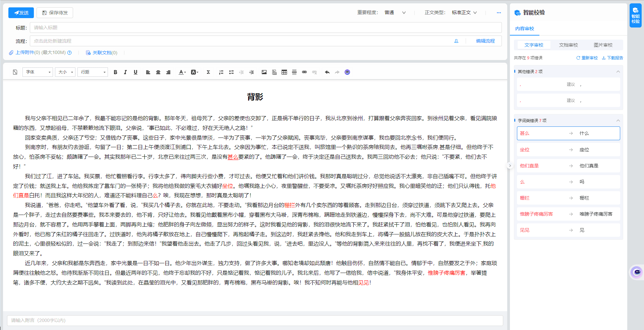Open the more options ellipsis menu

point(499,13)
